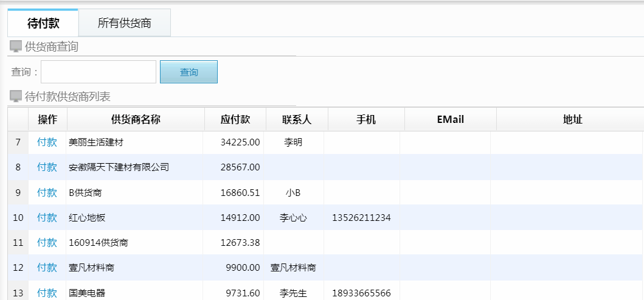The width and height of the screenshot is (644, 300).
Task: Click the EMail column header
Action: (x=450, y=119)
